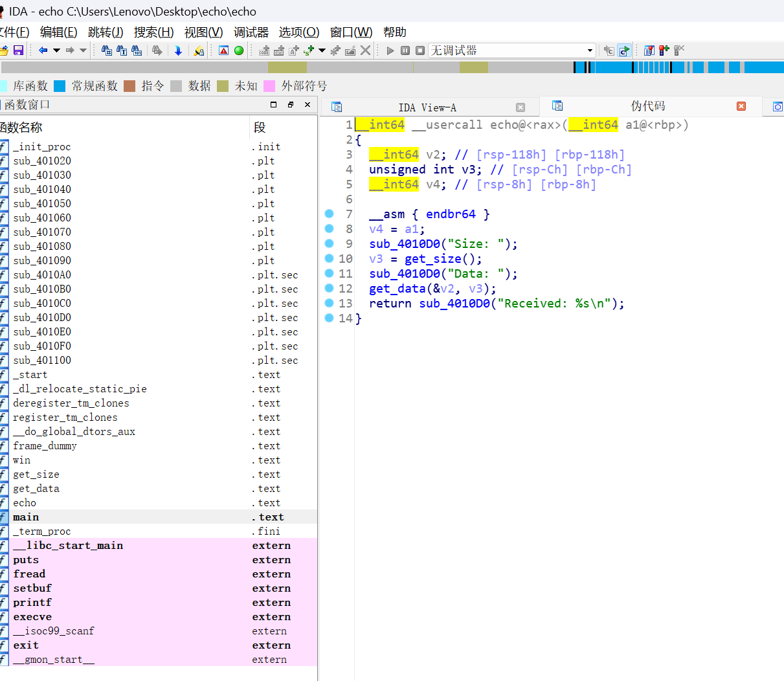Expand back navigation history dropdown arrow
This screenshot has height=681, width=784.
click(56, 50)
